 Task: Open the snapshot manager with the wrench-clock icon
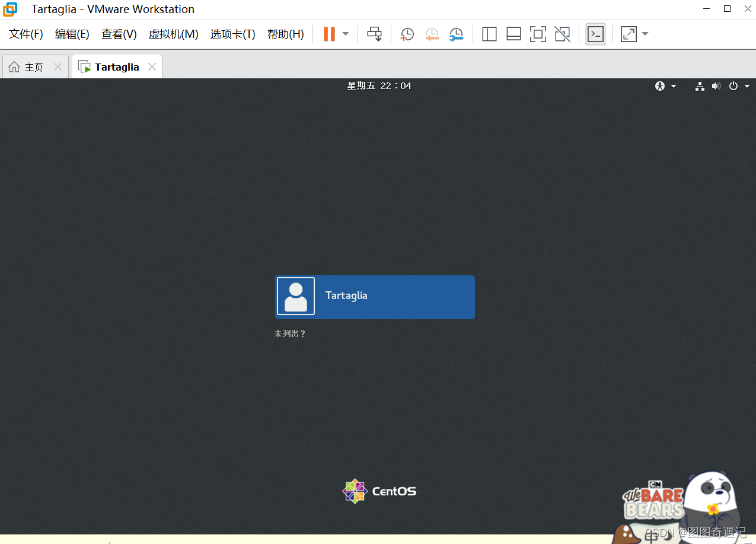(x=456, y=34)
